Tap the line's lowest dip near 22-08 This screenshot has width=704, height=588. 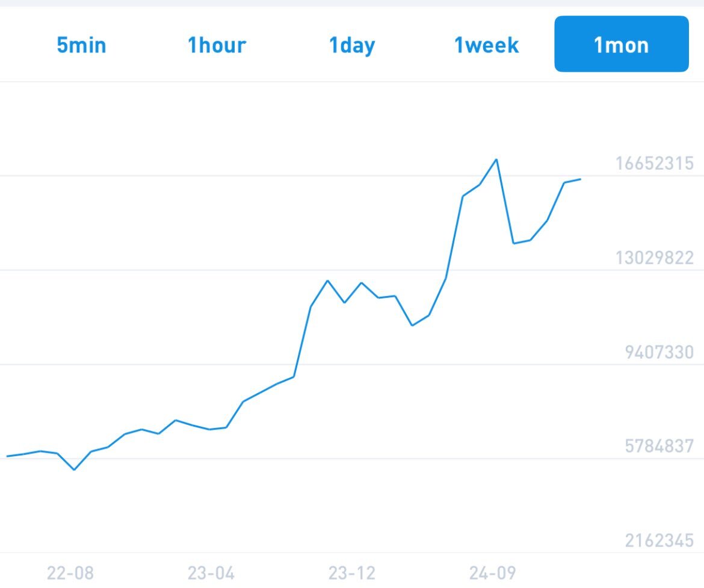[74, 469]
